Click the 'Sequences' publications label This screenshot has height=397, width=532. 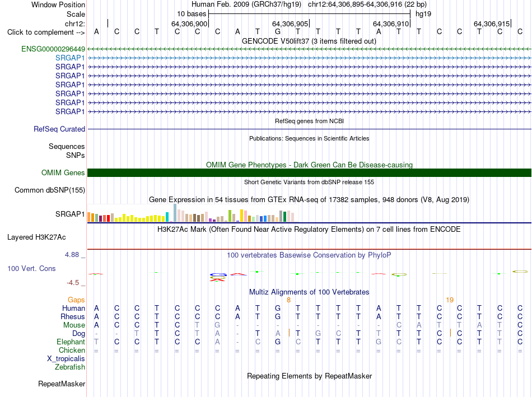(x=67, y=146)
